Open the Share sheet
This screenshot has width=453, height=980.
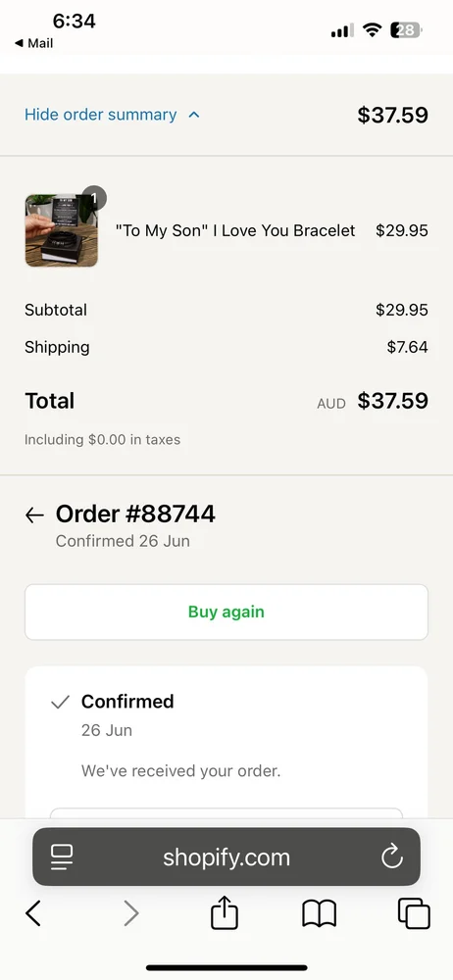coord(225,912)
